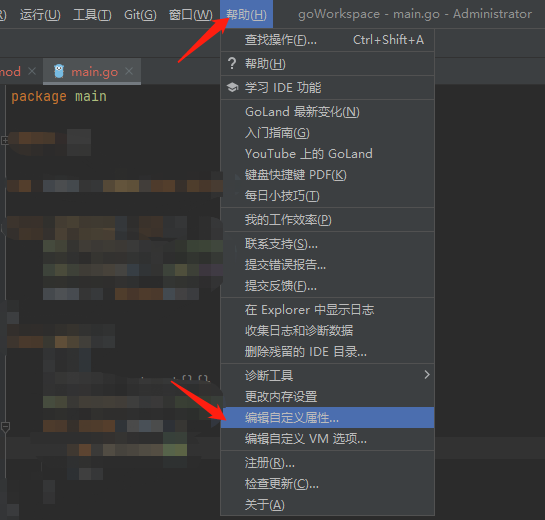Choose 提交错误报告... entry
The image size is (545, 520).
tap(327, 265)
